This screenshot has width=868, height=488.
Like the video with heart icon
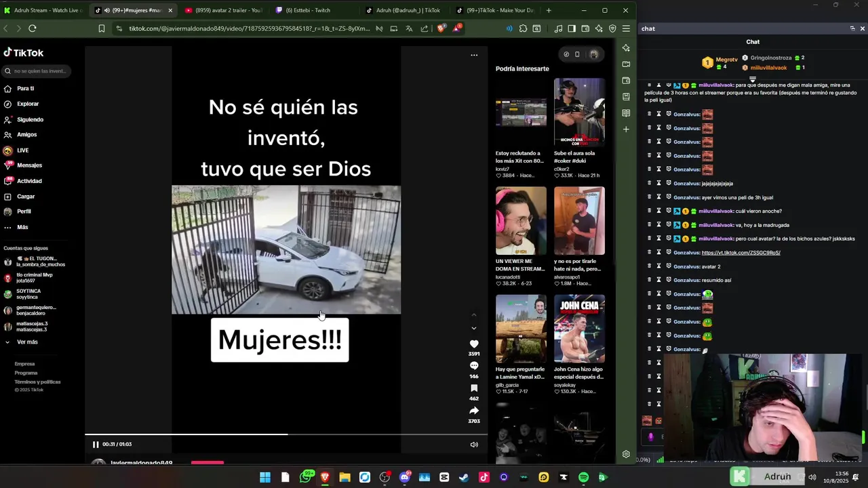tap(474, 344)
